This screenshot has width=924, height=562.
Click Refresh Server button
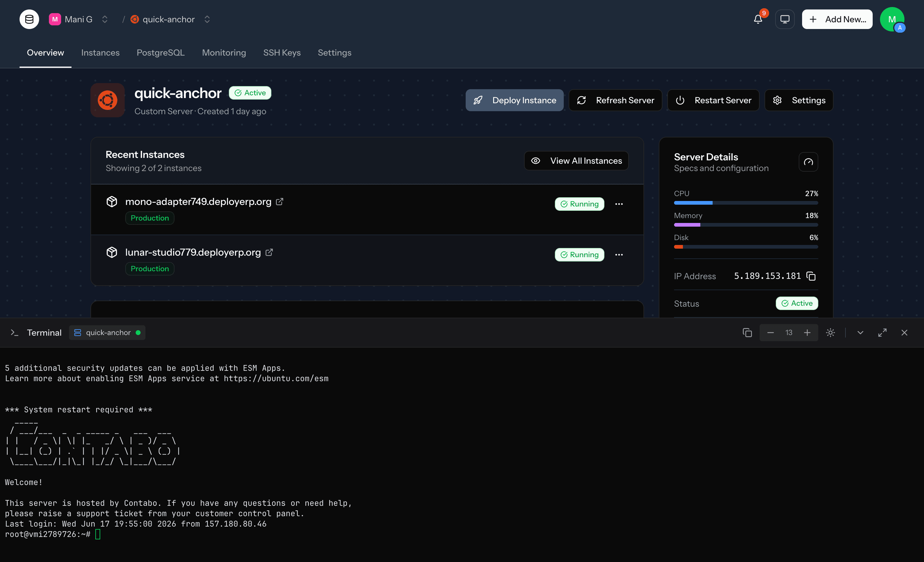click(x=615, y=100)
